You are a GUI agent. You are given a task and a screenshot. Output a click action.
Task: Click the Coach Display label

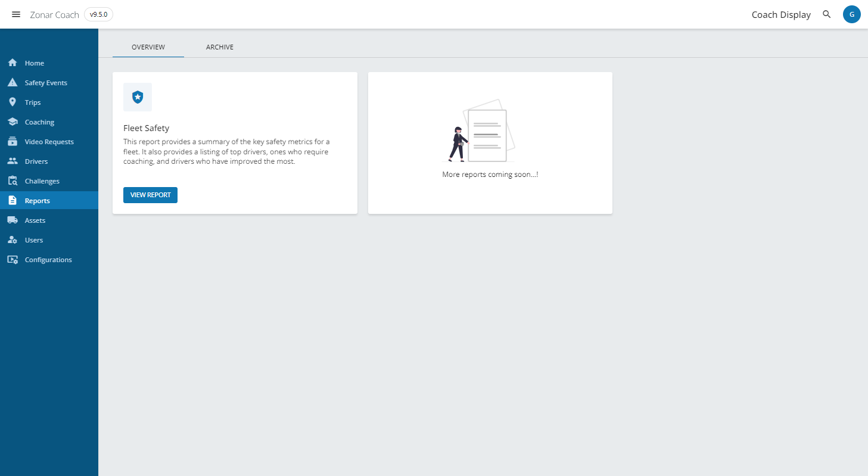point(781,15)
